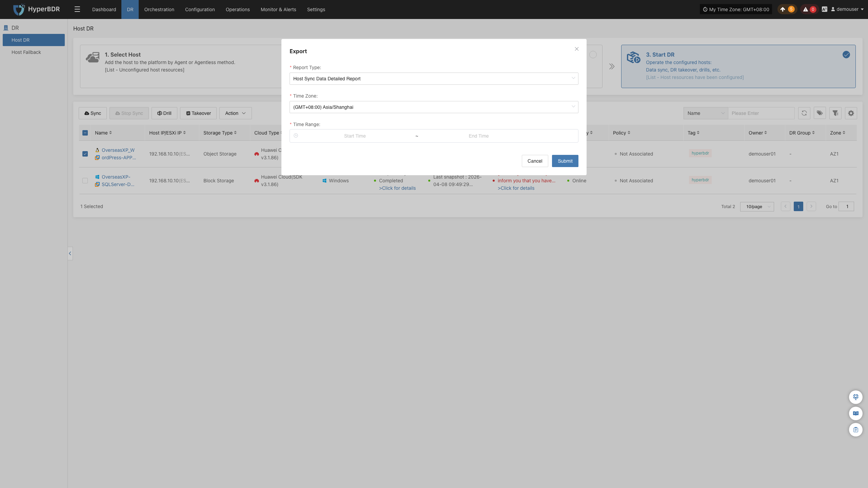The height and width of the screenshot is (488, 868).
Task: Toggle the select-all header checkbox
Action: click(85, 133)
